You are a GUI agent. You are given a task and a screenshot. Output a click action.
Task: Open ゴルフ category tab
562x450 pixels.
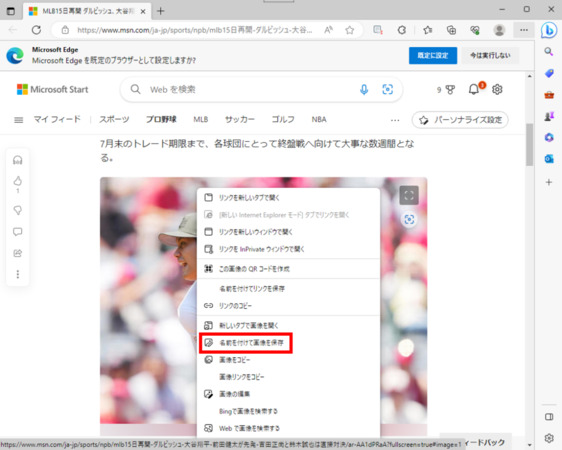[283, 119]
